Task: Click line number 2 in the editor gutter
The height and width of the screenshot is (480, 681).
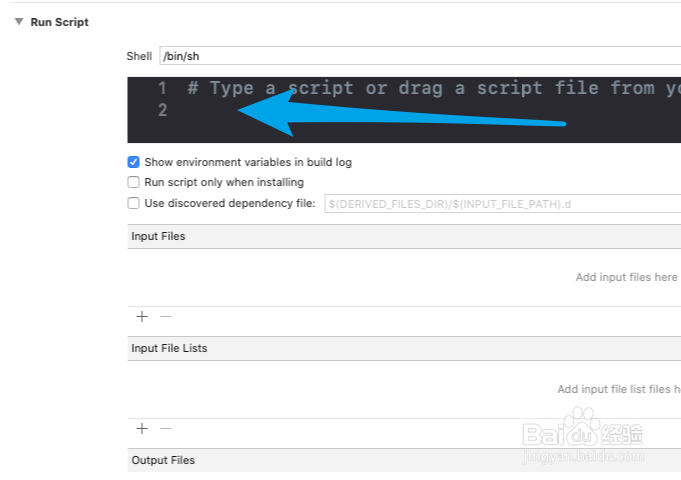Action: point(162,111)
